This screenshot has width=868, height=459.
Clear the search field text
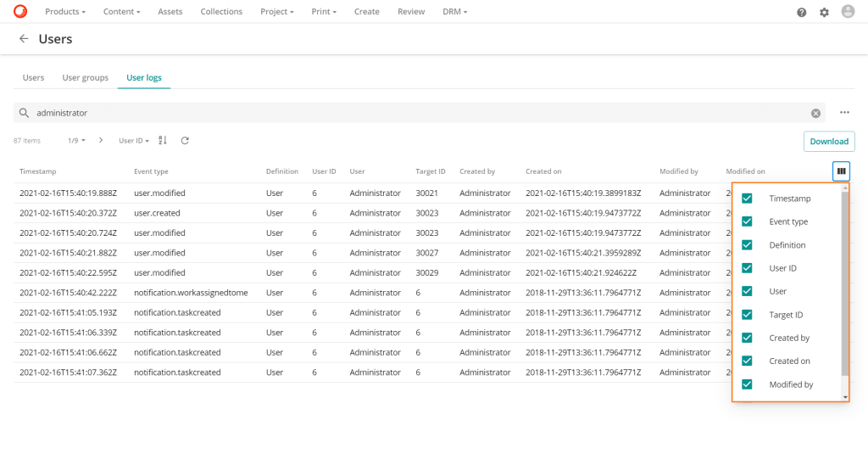tap(815, 113)
